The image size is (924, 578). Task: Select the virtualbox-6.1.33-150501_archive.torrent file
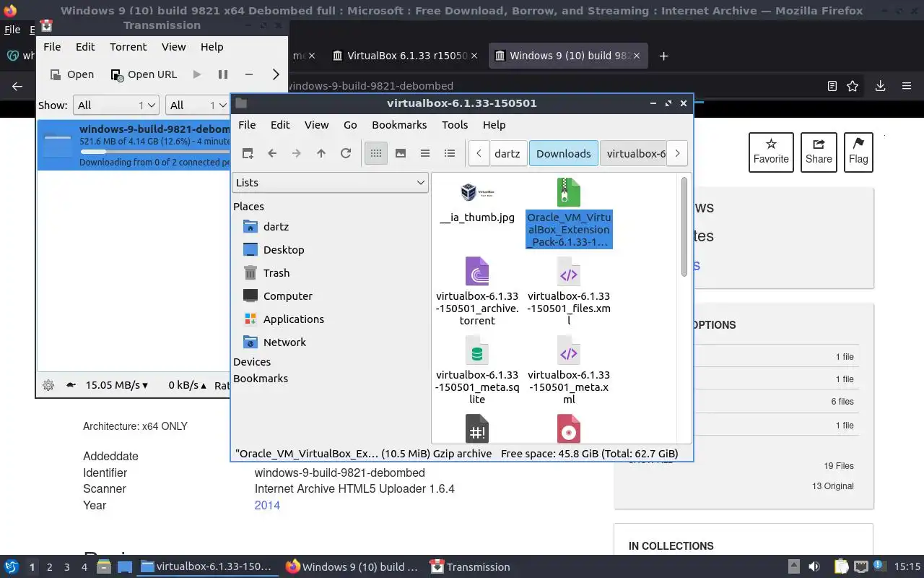point(477,291)
